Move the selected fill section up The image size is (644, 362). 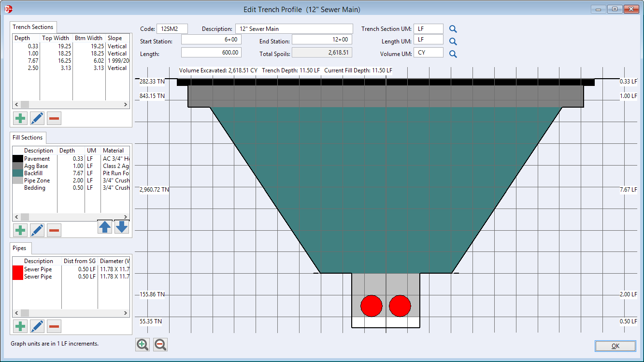click(x=105, y=227)
